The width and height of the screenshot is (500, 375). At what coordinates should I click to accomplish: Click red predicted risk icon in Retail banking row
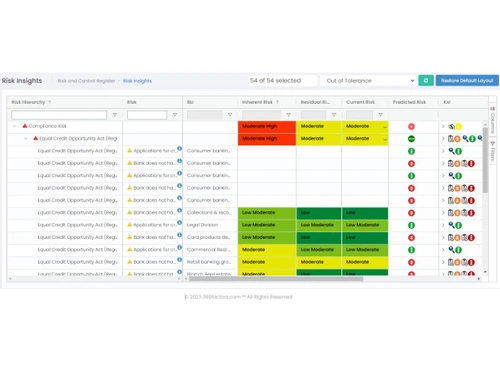411,262
